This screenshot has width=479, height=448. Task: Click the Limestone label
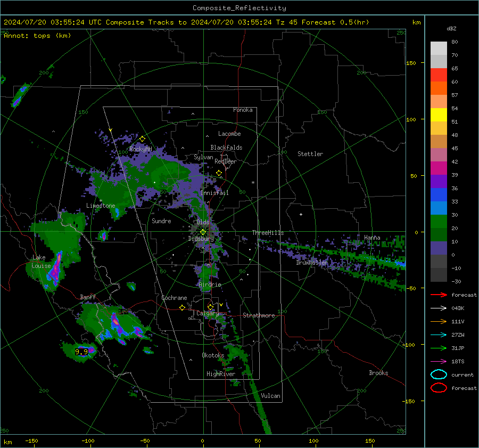pyautogui.click(x=101, y=206)
